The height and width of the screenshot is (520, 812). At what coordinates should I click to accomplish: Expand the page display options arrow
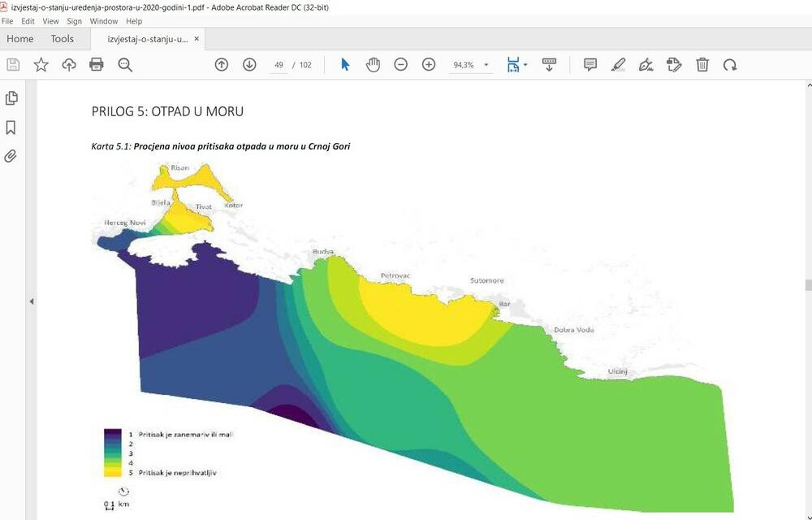tap(525, 64)
